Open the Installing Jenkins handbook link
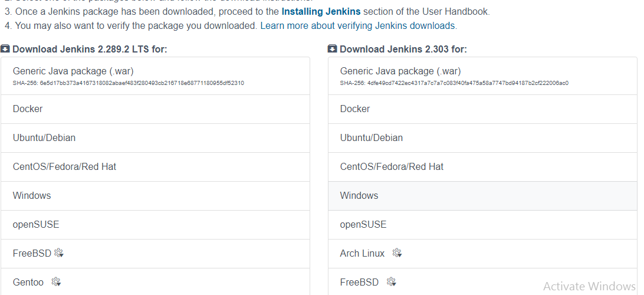Image resolution: width=644 pixels, height=295 pixels. [x=321, y=11]
